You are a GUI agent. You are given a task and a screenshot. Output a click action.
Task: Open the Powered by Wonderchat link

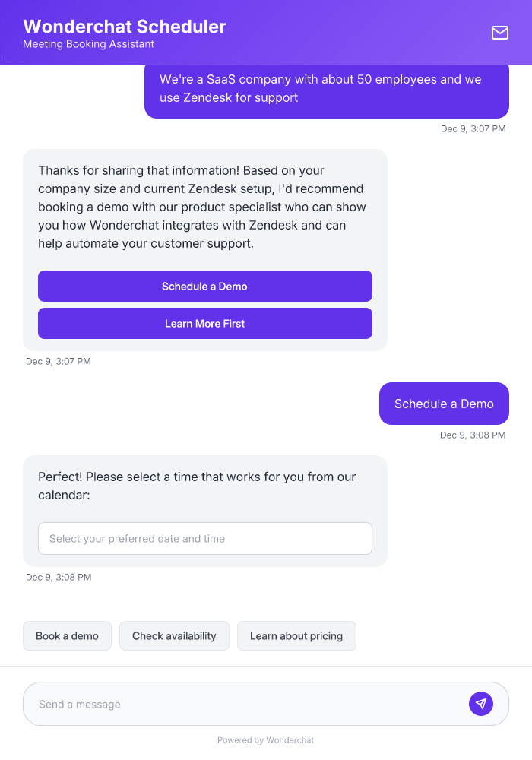266,739
